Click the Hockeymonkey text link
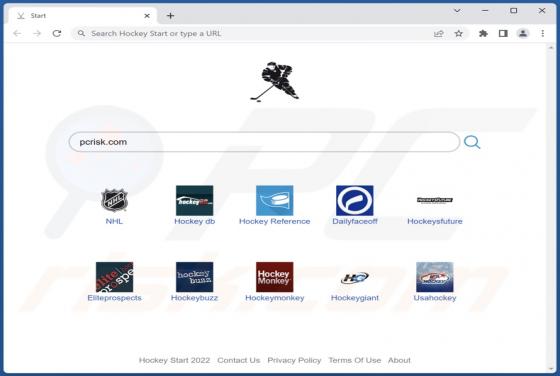 click(274, 298)
